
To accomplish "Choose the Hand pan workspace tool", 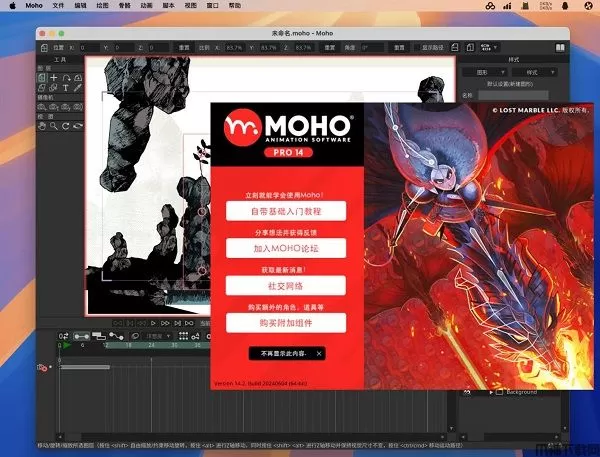I will [x=41, y=126].
